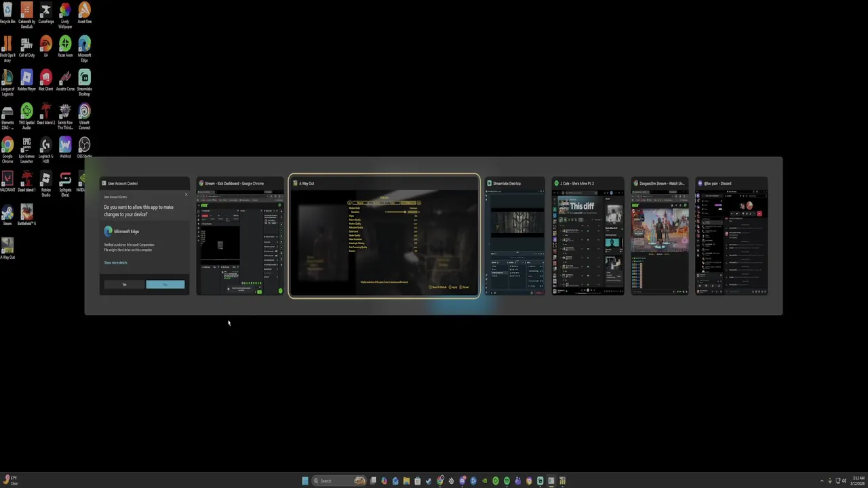The height and width of the screenshot is (488, 868).
Task: Open the weather widget on taskbar
Action: (10, 481)
